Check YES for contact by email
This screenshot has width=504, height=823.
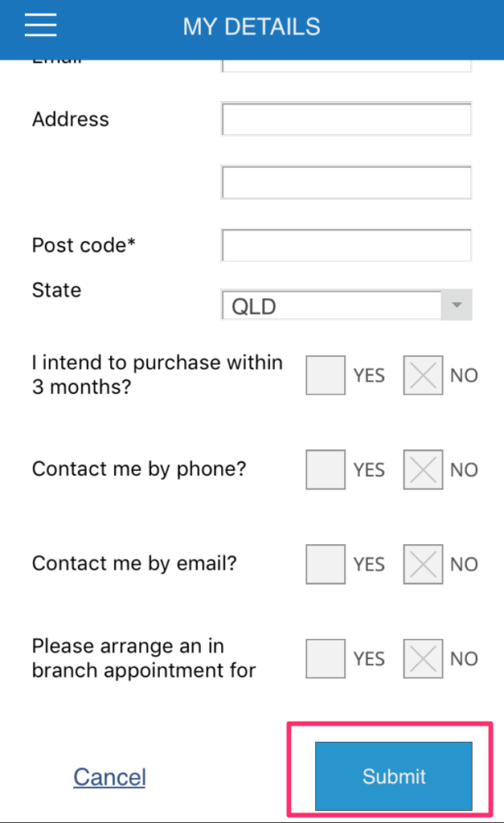coord(325,564)
